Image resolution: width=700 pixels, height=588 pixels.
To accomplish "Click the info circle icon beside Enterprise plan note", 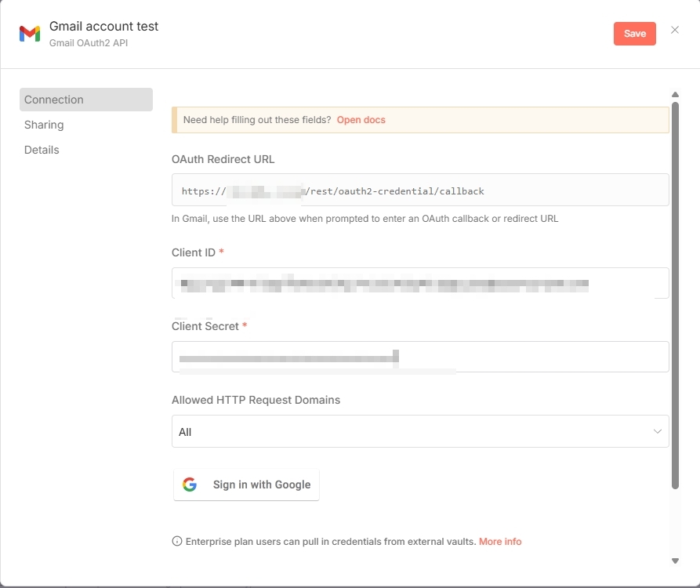I will point(177,541).
